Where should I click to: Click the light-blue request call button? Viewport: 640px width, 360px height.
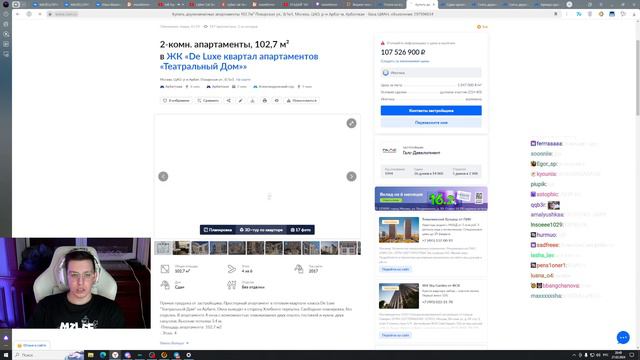[431, 122]
